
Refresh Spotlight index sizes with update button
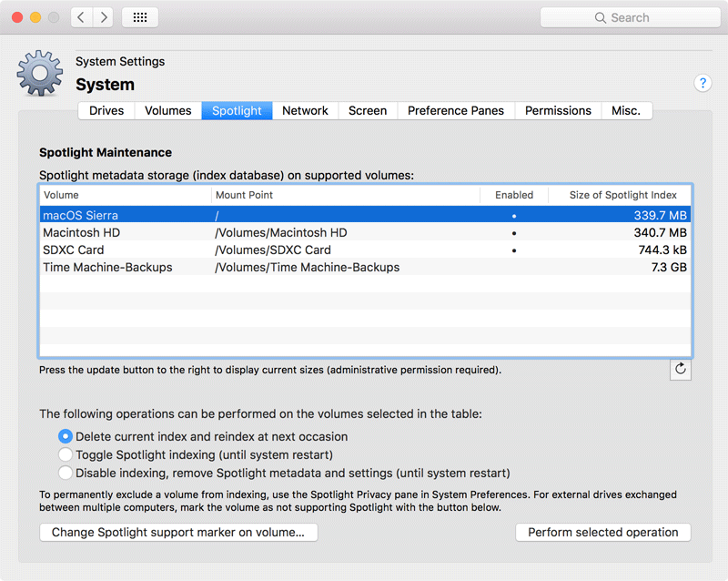pos(680,370)
